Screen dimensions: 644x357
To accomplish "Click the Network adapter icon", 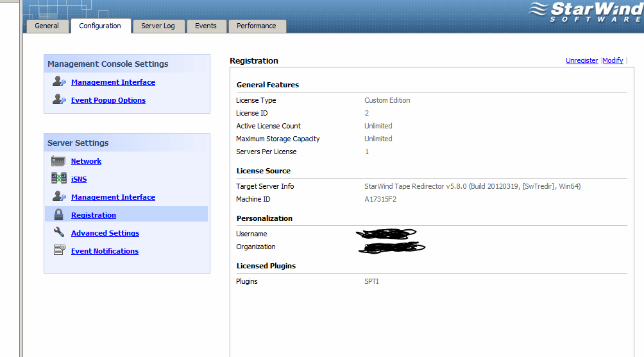I will point(58,161).
